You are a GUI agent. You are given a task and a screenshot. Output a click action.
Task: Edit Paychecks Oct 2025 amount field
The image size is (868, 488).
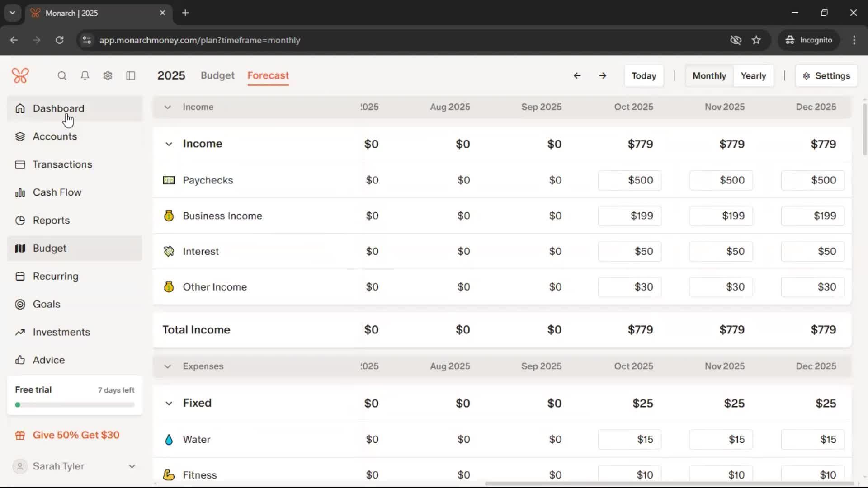tap(629, 180)
